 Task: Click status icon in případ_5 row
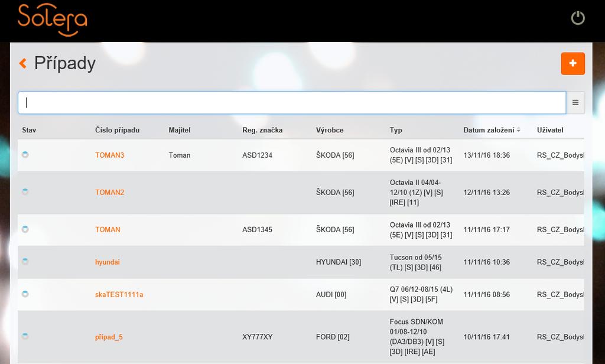point(25,336)
